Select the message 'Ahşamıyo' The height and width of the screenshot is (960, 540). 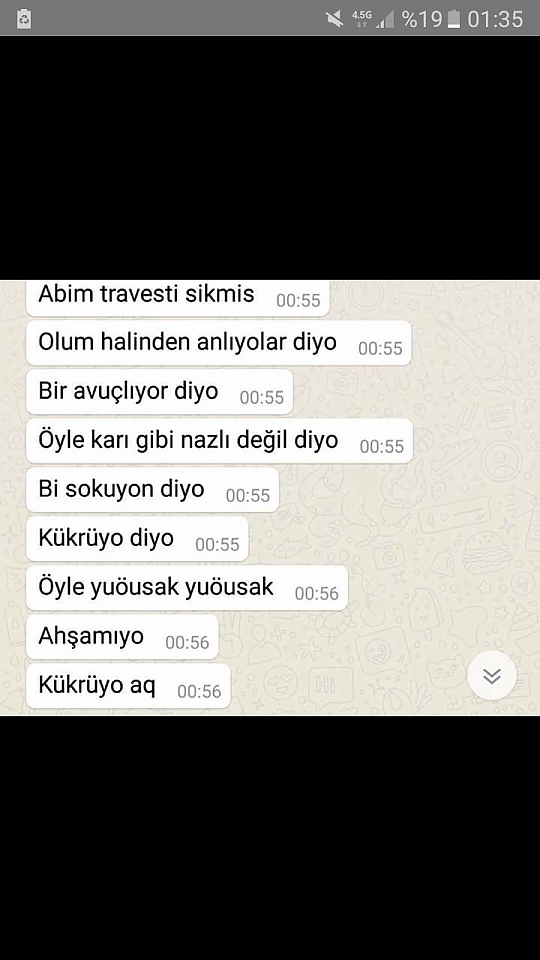(122, 637)
